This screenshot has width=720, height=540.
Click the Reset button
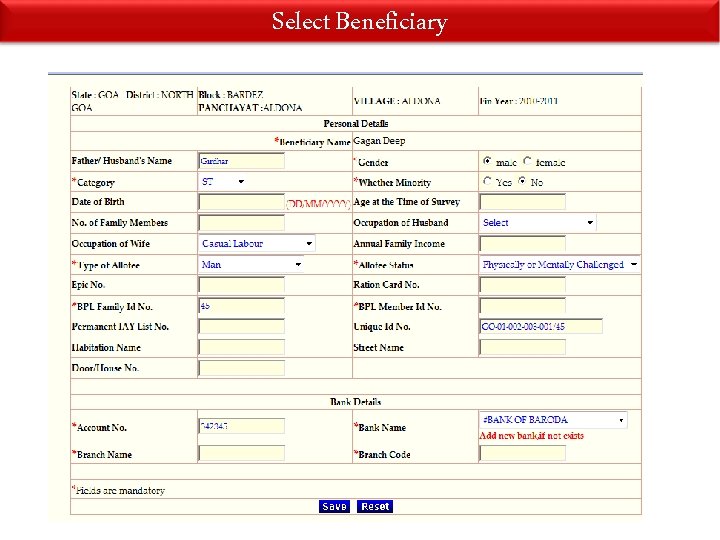(375, 506)
